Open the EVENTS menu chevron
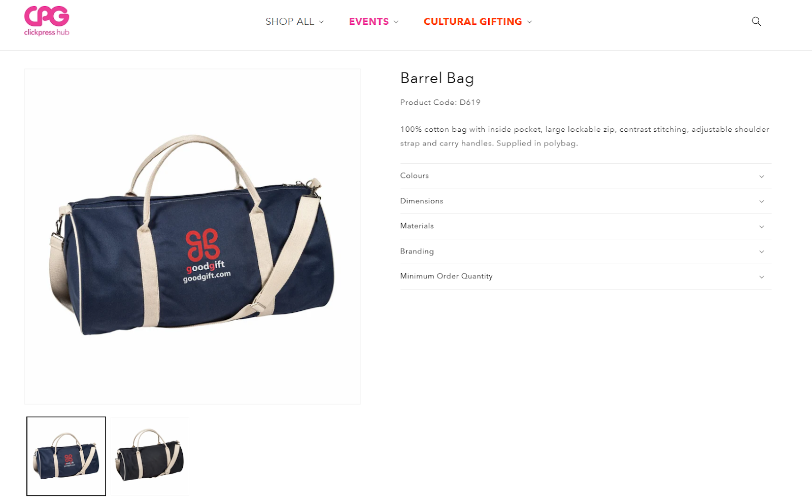Image resolution: width=812 pixels, height=504 pixels. tap(396, 22)
